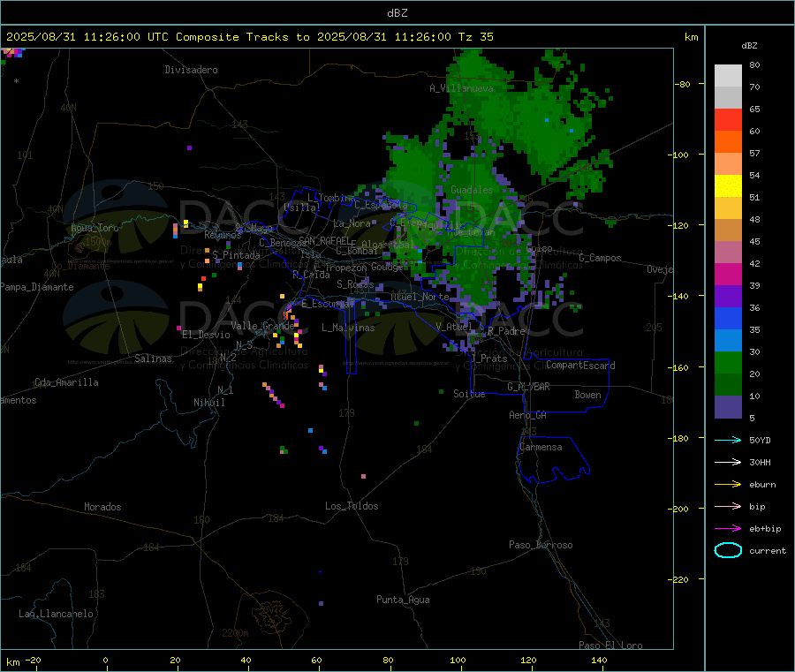This screenshot has height=672, width=795.
Task: Click the Paso_Barroso map label
Action: tap(541, 545)
